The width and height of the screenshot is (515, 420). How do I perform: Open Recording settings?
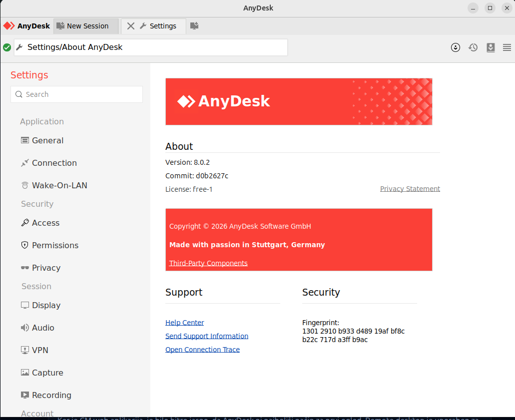point(51,396)
